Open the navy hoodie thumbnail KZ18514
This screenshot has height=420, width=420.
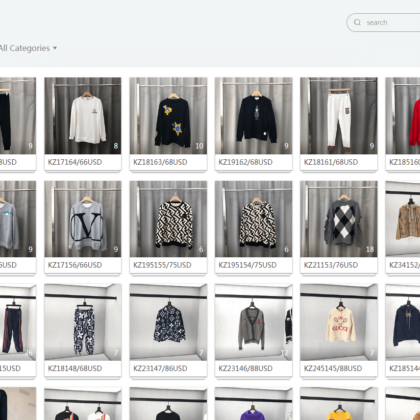(x=403, y=322)
